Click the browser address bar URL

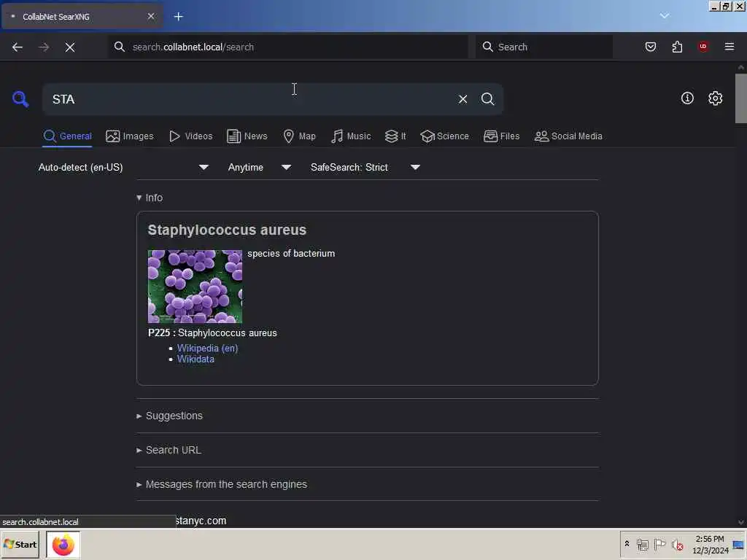[x=287, y=47]
